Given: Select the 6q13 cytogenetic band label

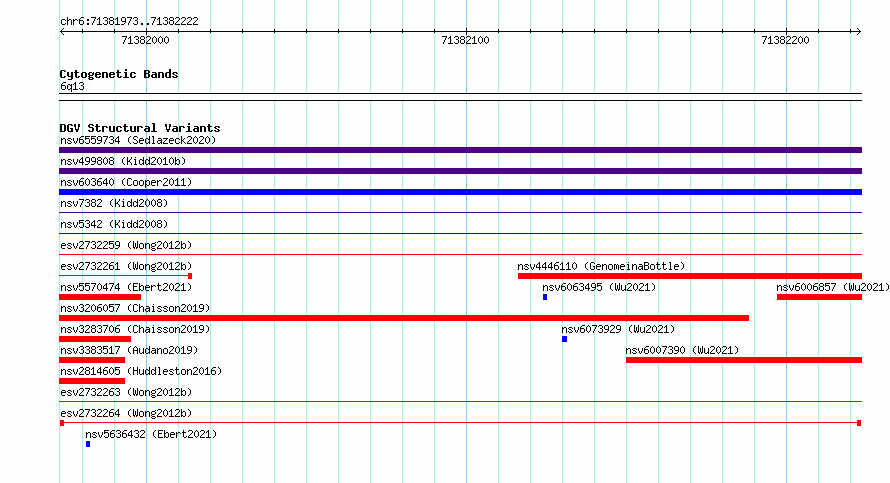Looking at the screenshot, I should point(72,86).
